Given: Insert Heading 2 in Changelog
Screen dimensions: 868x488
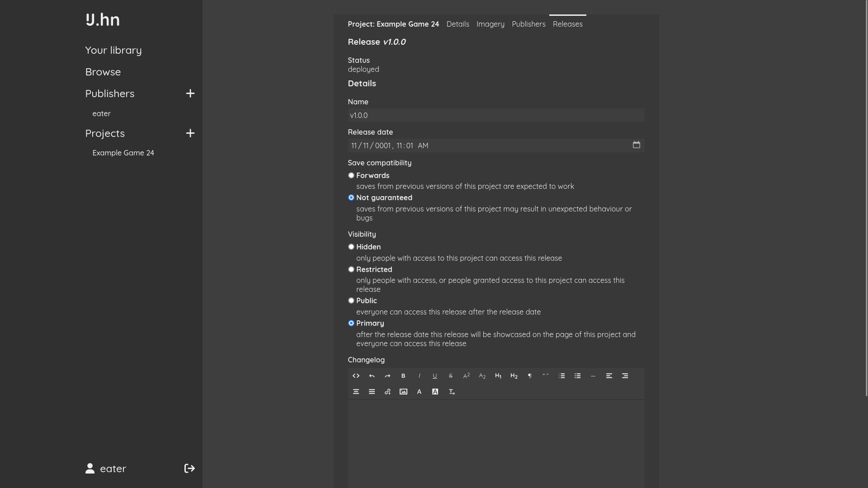Looking at the screenshot, I should [x=514, y=376].
